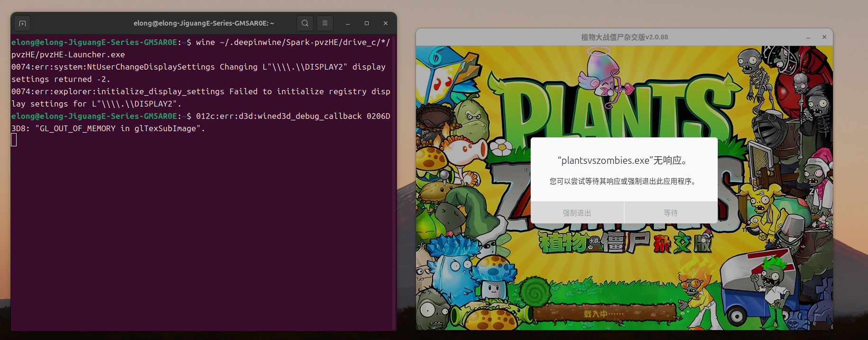Open the terminal hamburger menu
Image resolution: width=868 pixels, height=340 pixels.
pyautogui.click(x=325, y=23)
